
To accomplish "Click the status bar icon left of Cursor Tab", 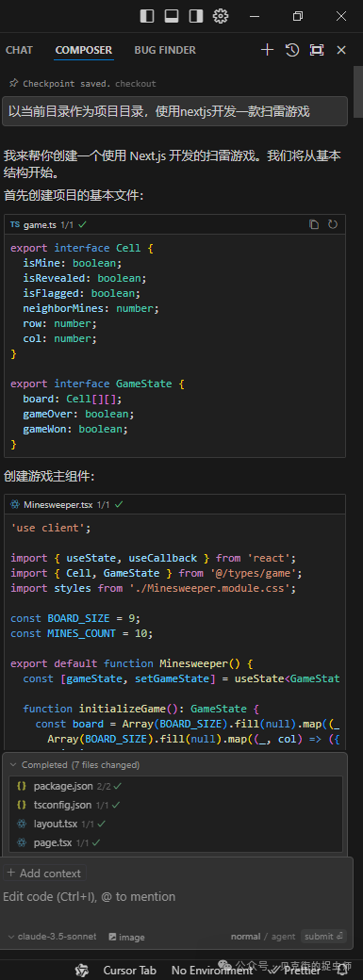I will 81,970.
